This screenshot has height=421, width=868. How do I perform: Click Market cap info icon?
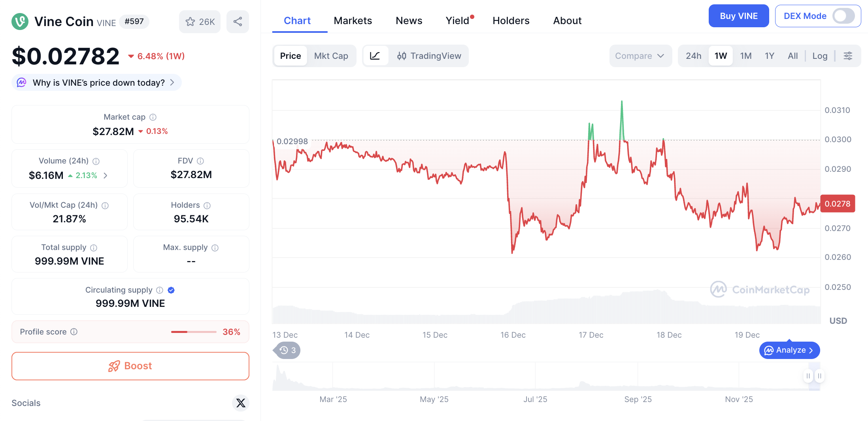pos(153,117)
